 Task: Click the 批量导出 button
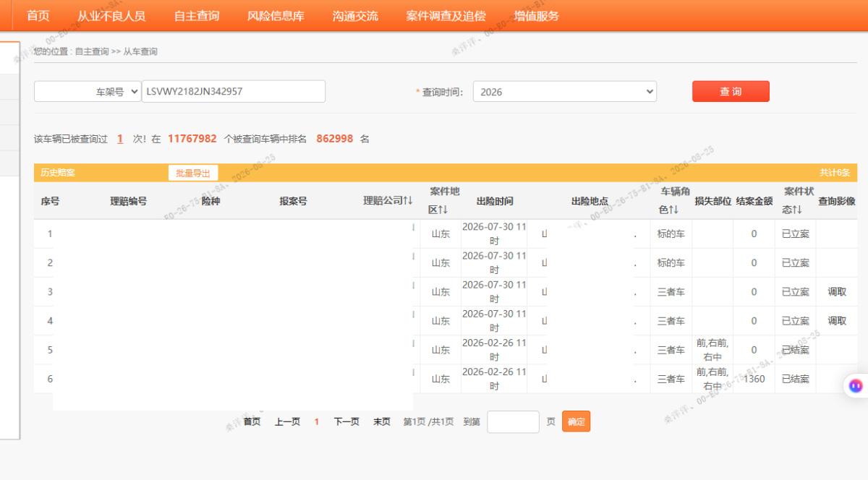193,173
